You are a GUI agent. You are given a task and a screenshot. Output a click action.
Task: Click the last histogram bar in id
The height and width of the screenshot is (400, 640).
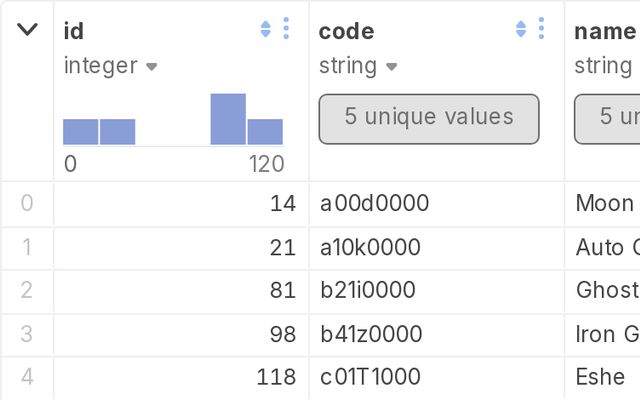[265, 132]
